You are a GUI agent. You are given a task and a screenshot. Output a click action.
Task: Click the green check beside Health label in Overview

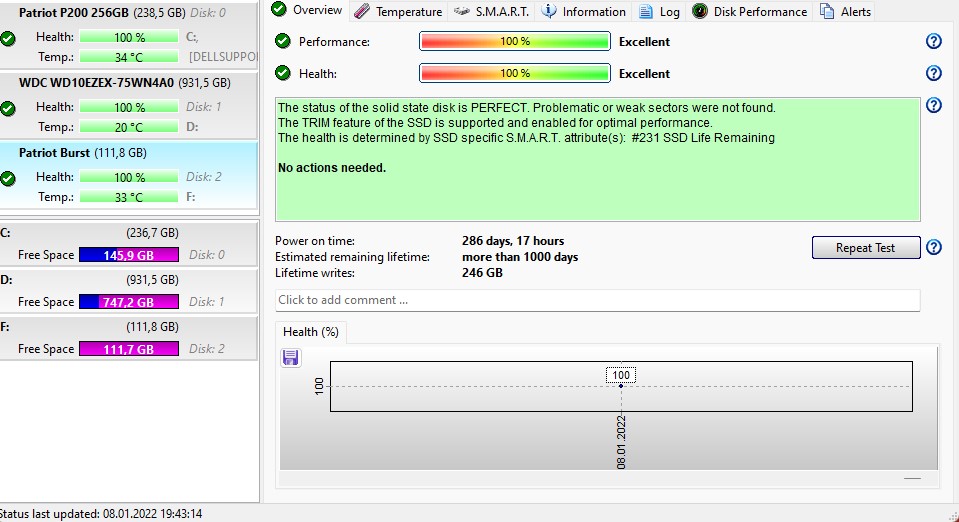point(283,73)
